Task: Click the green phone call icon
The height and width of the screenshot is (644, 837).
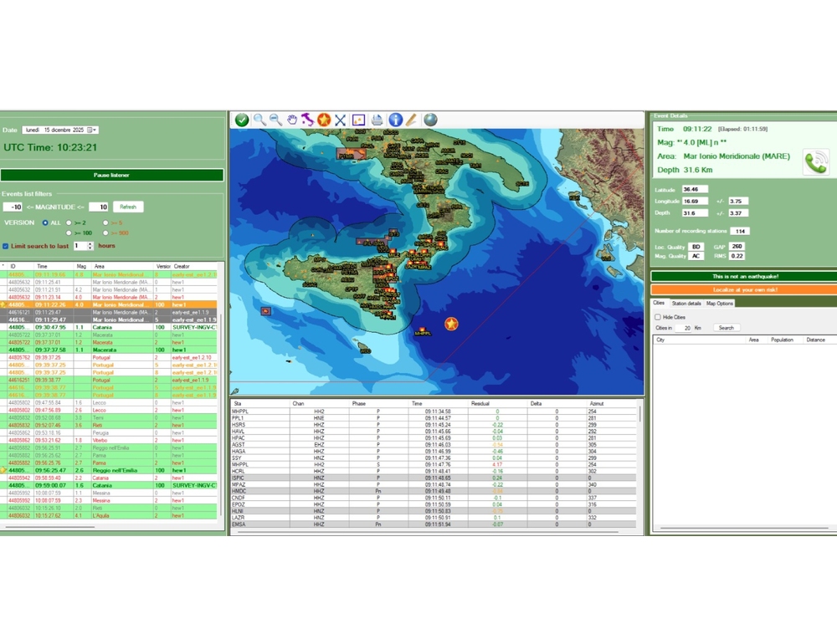Action: (815, 161)
